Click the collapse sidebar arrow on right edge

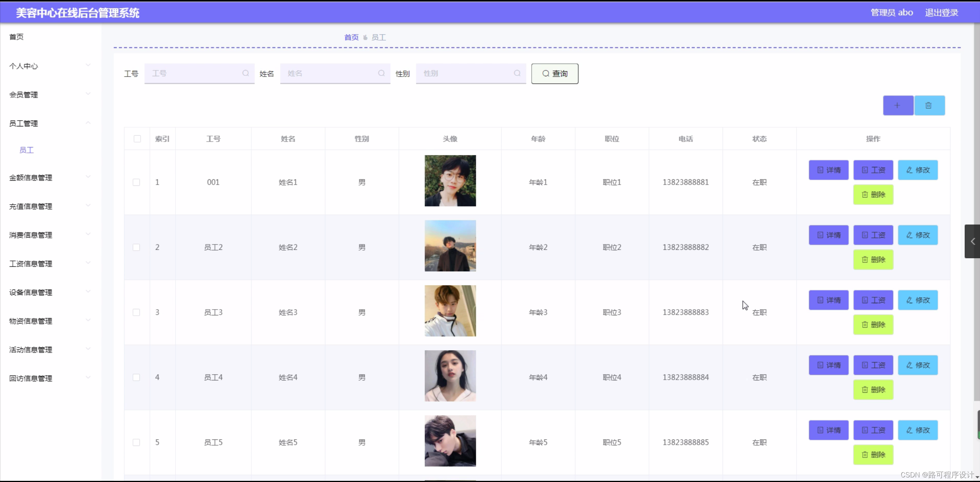coord(972,242)
